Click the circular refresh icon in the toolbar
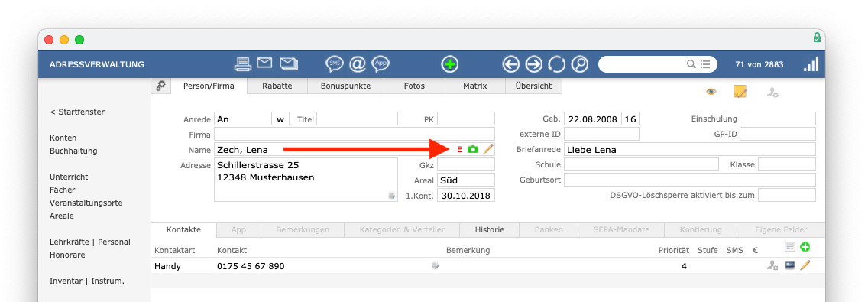868x302 pixels. (x=556, y=64)
